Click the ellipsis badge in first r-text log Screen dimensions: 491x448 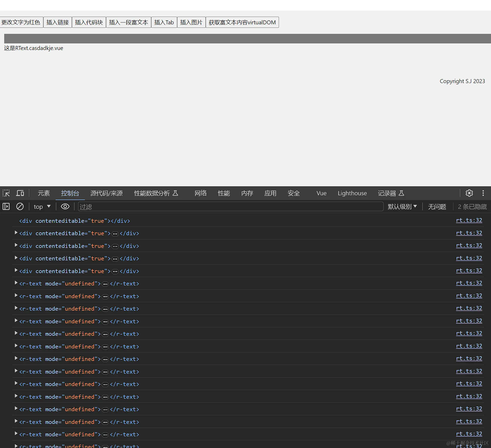(x=105, y=284)
